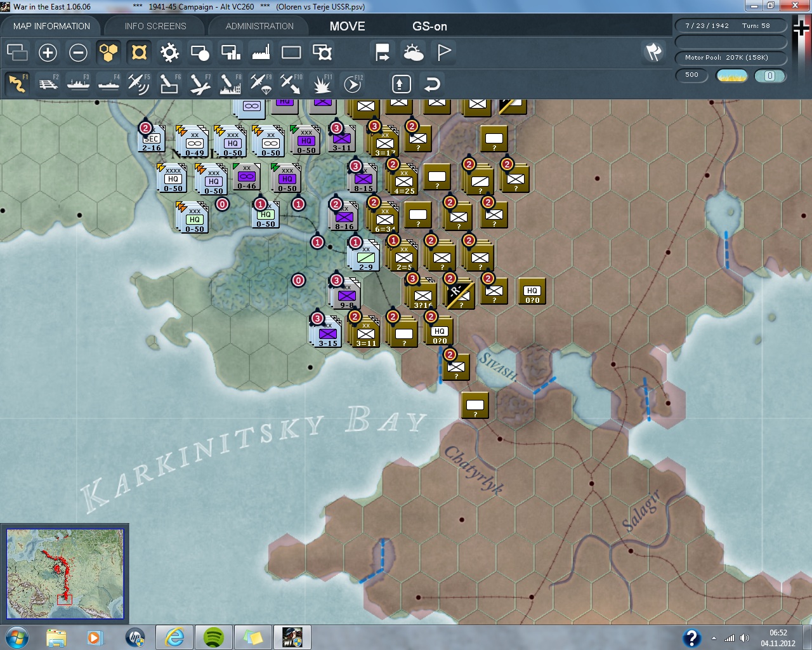Select the XXXX HQ 0-50 counter

[x=173, y=178]
